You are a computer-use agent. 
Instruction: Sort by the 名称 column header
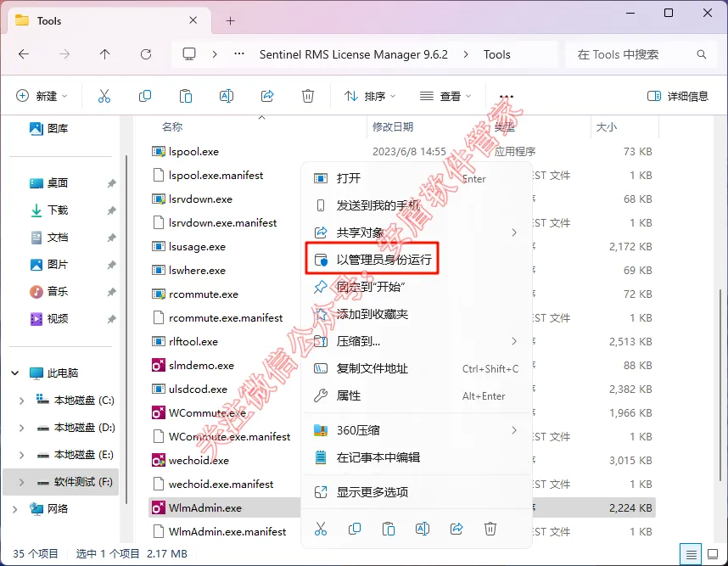pos(172,126)
